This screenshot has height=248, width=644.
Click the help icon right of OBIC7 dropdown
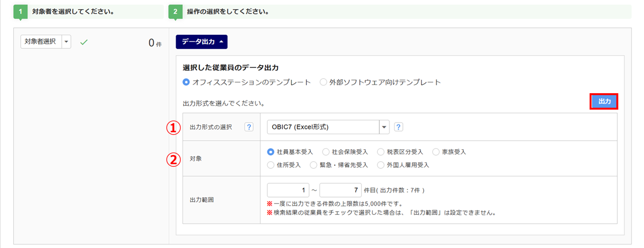398,128
